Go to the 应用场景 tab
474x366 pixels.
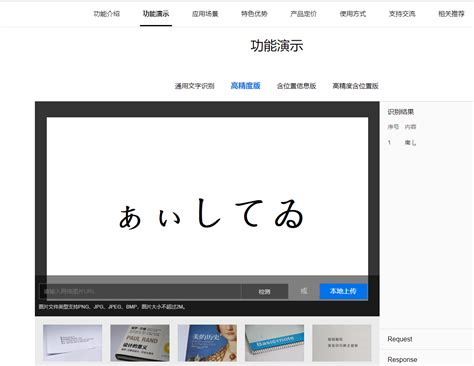point(205,14)
